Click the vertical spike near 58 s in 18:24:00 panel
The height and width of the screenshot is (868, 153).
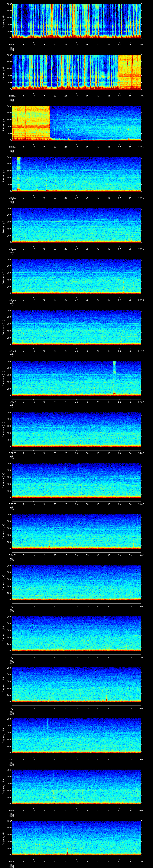[138, 529]
